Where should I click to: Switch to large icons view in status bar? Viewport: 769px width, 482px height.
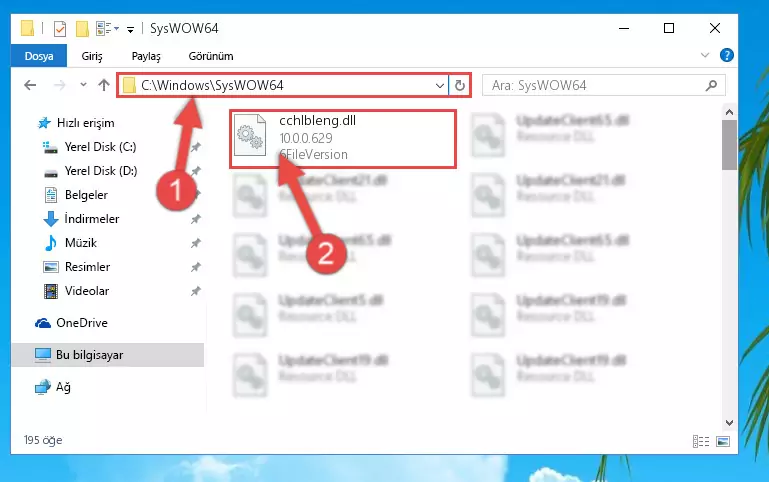[723, 441]
